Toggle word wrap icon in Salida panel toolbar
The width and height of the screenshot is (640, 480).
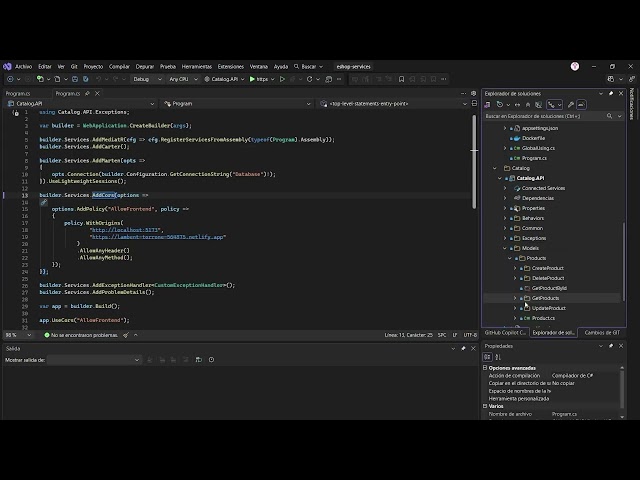coord(199,360)
